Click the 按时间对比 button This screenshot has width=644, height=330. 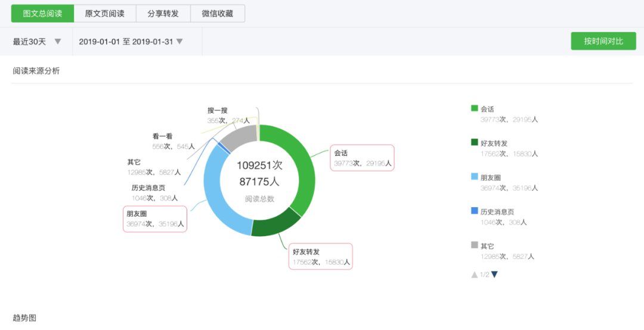click(603, 41)
